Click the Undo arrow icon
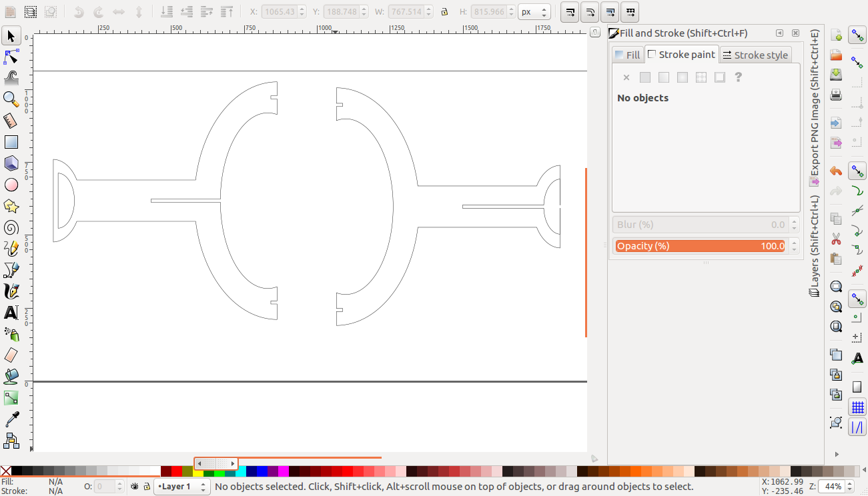Viewport: 868px width, 496px height. coord(836,171)
